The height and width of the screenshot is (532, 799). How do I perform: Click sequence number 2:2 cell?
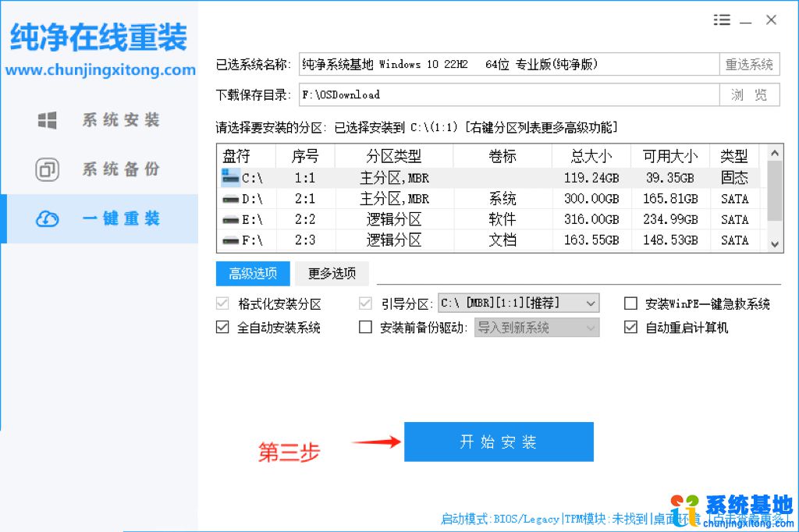point(305,220)
